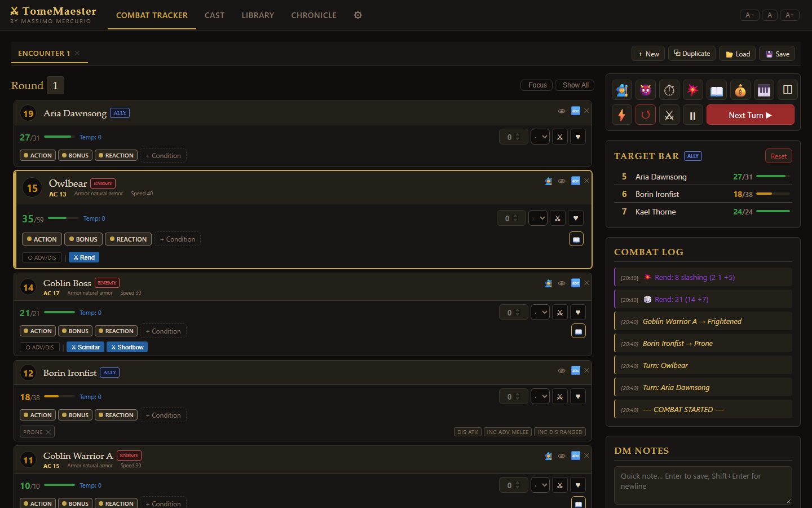Click the heart heal button on Owlbear
812x508 pixels.
[x=576, y=218]
